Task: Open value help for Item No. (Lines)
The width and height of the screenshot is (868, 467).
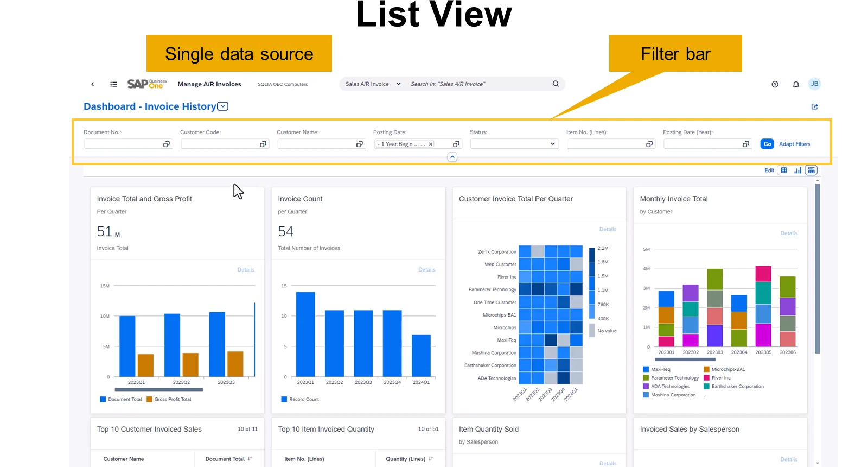Action: [x=649, y=144]
